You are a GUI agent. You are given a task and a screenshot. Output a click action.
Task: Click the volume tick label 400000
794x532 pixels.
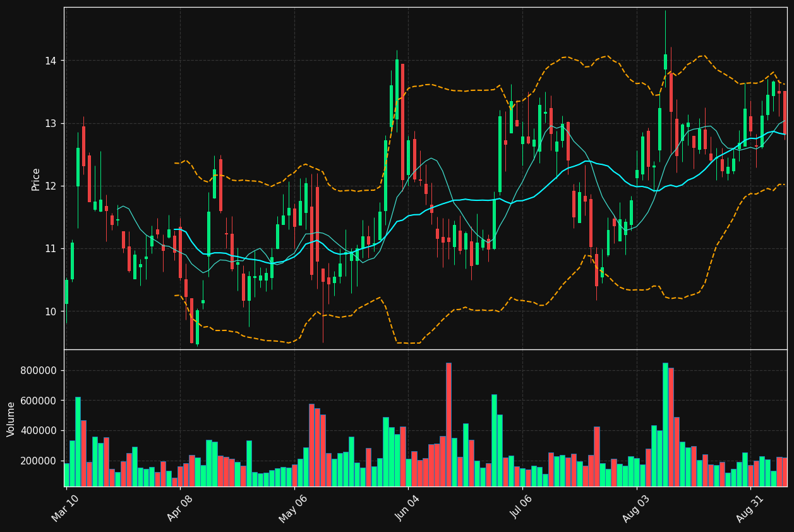point(39,431)
